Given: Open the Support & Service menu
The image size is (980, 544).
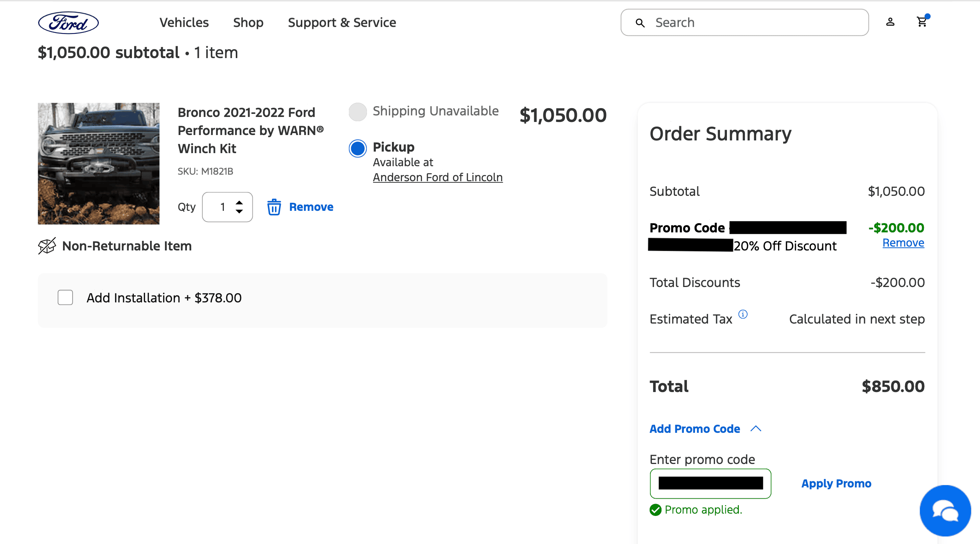Looking at the screenshot, I should 342,23.
